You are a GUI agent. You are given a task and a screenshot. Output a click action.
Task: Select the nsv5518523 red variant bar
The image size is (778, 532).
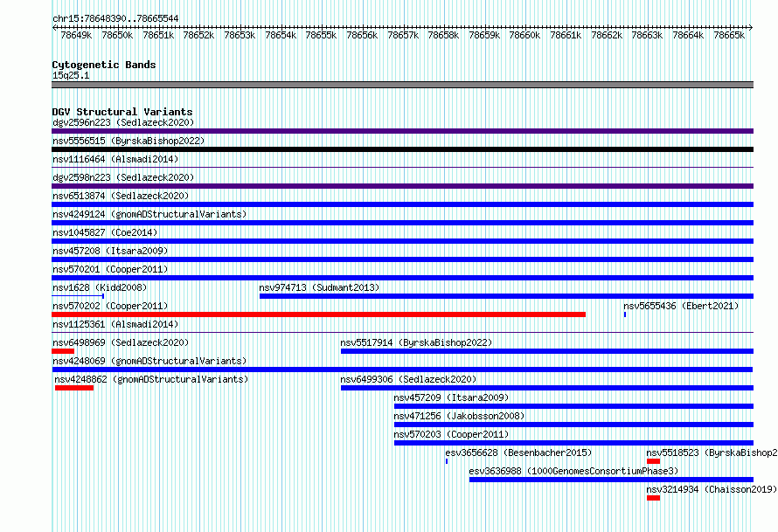[654, 461]
